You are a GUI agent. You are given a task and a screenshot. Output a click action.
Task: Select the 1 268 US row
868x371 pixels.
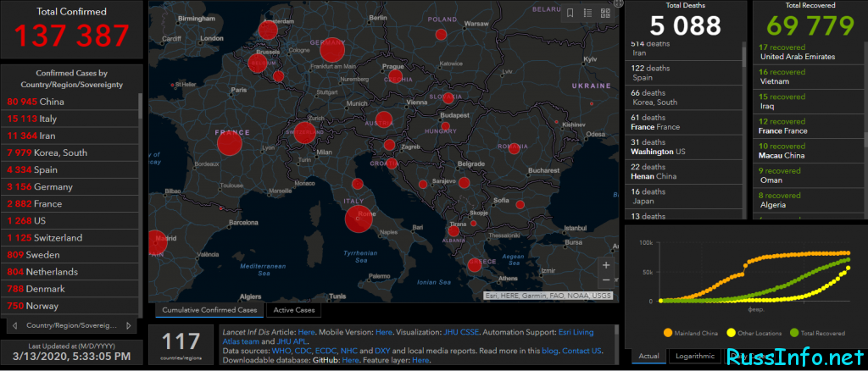tap(70, 221)
